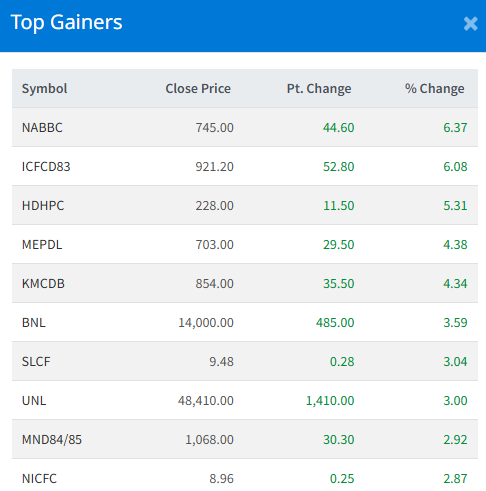Click BNL close price 14,000.00
This screenshot has height=491, width=486.
tap(206, 323)
